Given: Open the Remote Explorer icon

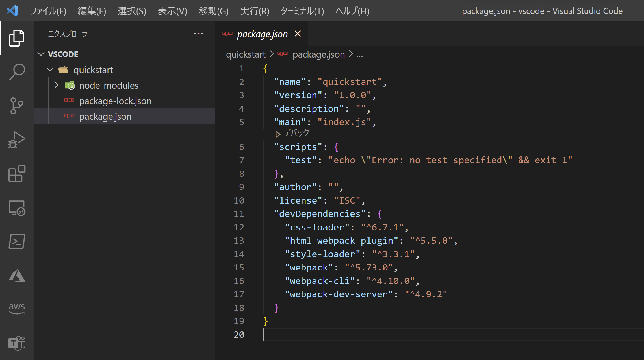Looking at the screenshot, I should pyautogui.click(x=17, y=208).
